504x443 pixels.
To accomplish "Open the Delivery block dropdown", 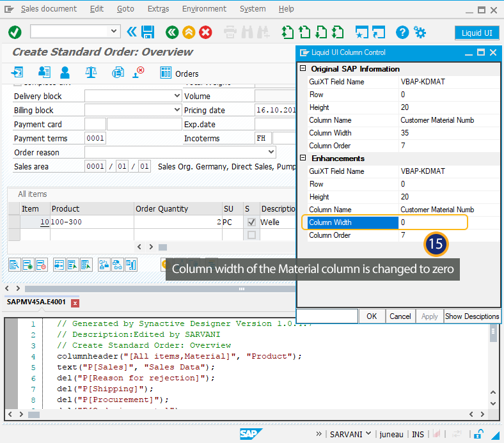I will 177,96.
